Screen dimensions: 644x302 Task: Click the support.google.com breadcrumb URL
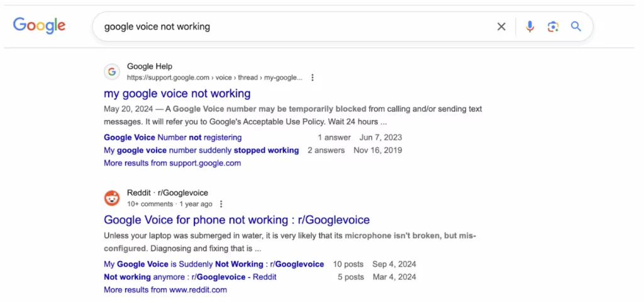(x=214, y=78)
